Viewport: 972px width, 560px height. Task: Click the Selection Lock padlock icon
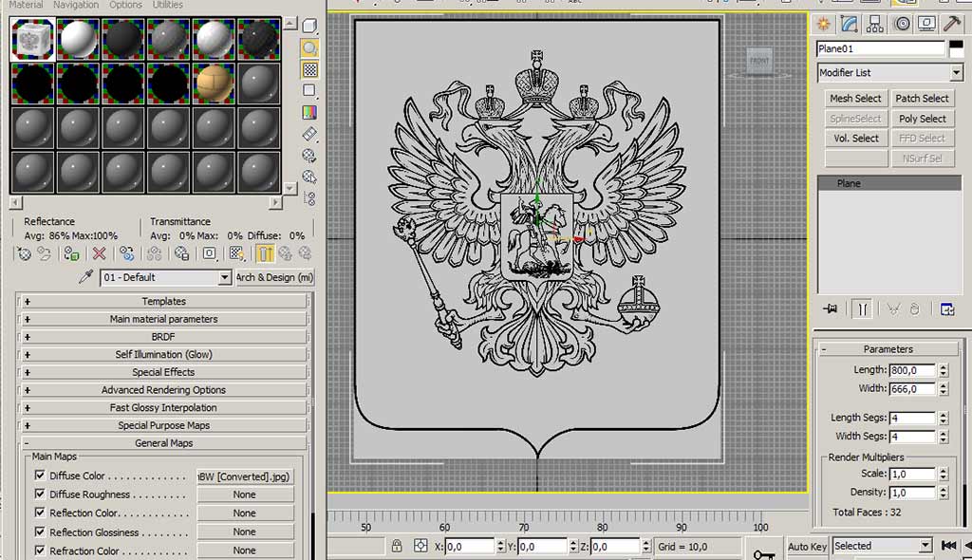click(397, 546)
